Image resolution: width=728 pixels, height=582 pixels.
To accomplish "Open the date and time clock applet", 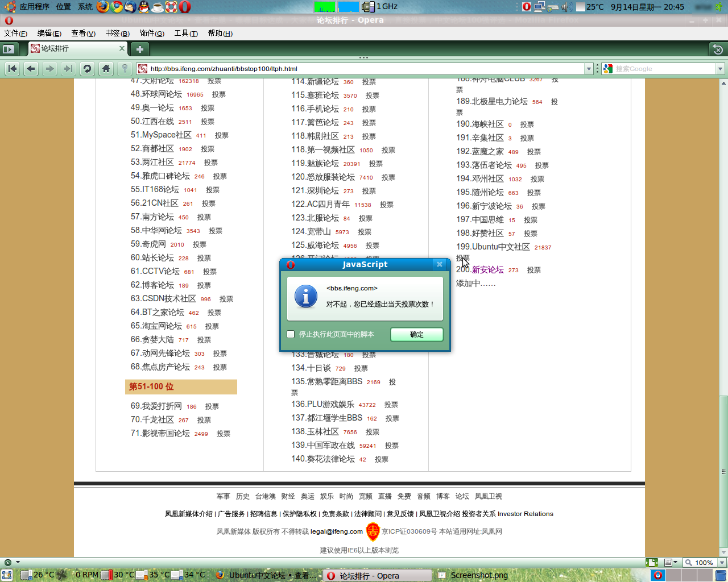I will [x=647, y=7].
